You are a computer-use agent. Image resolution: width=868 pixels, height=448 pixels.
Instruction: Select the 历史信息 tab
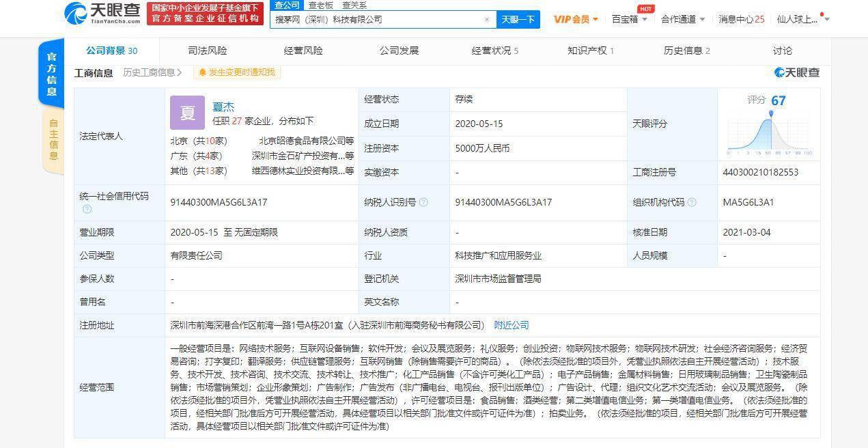[687, 51]
